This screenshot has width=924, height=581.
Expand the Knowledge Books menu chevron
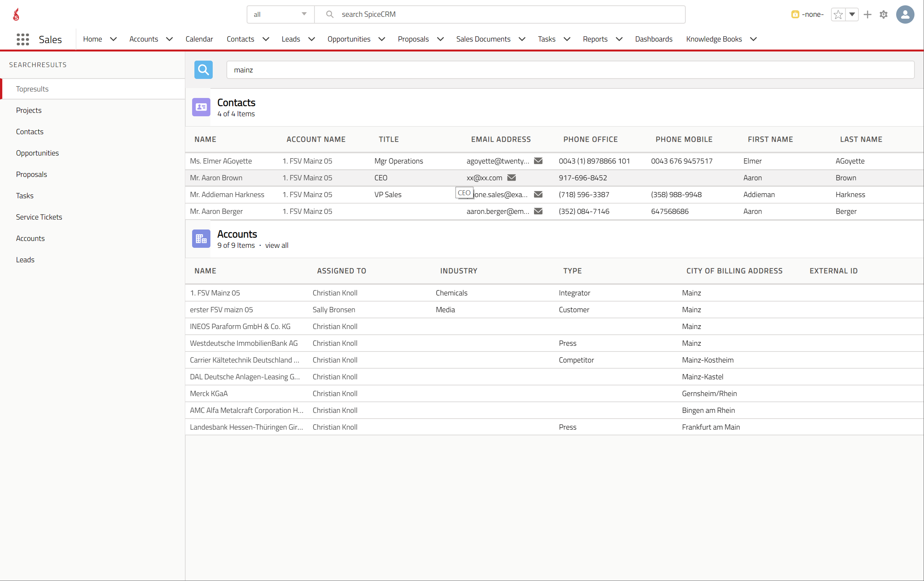coord(753,39)
